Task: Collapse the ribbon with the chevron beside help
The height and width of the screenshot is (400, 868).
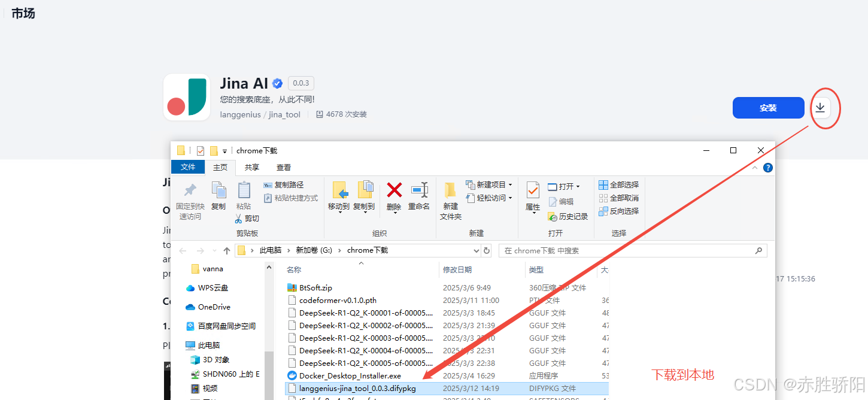Action: [x=755, y=168]
